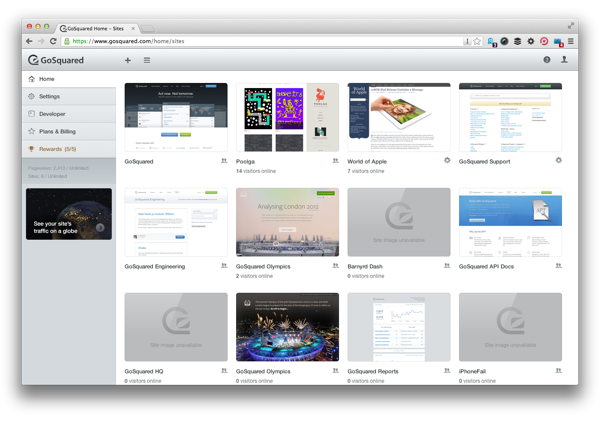
Task: Add a new site with plus icon
Action: pos(128,60)
